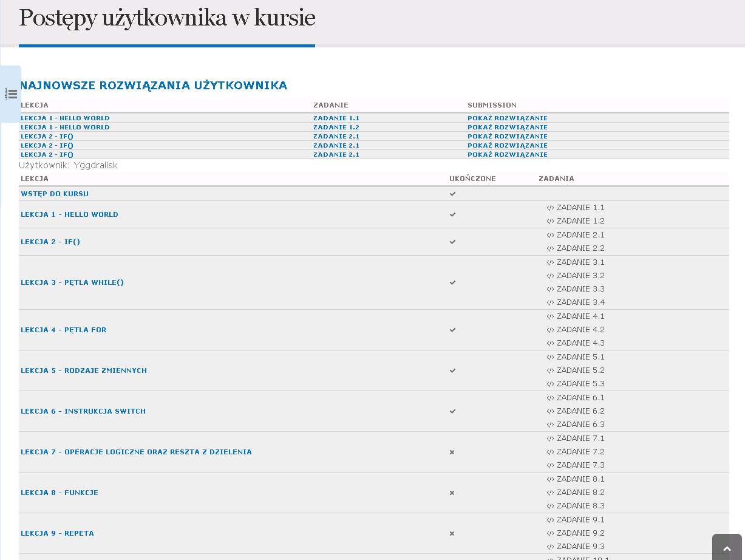This screenshot has height=560, width=745.
Task: Click the scroll-to-top arrow button
Action: click(x=727, y=548)
